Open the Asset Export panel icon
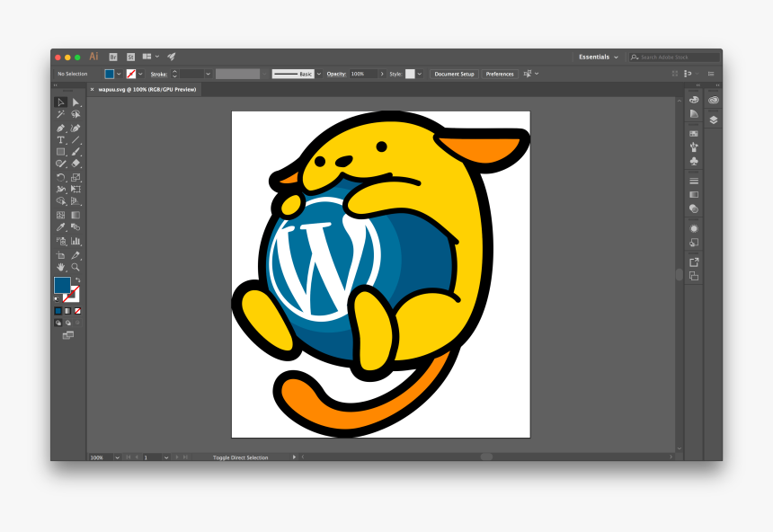Screen dimensions: 773x532 (x=694, y=262)
